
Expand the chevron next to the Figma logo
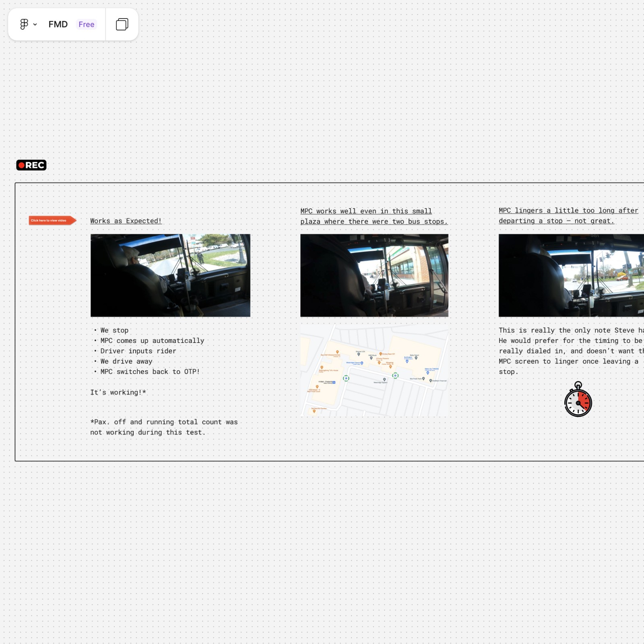click(x=35, y=24)
